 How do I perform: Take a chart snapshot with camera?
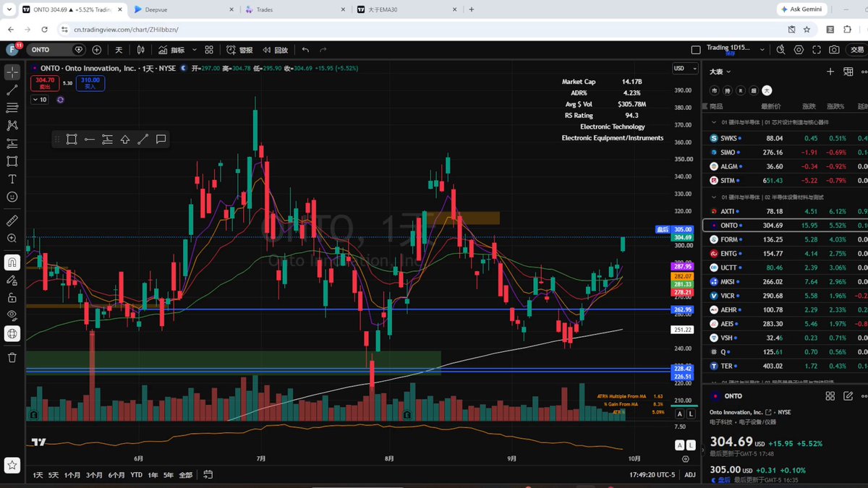tap(835, 50)
